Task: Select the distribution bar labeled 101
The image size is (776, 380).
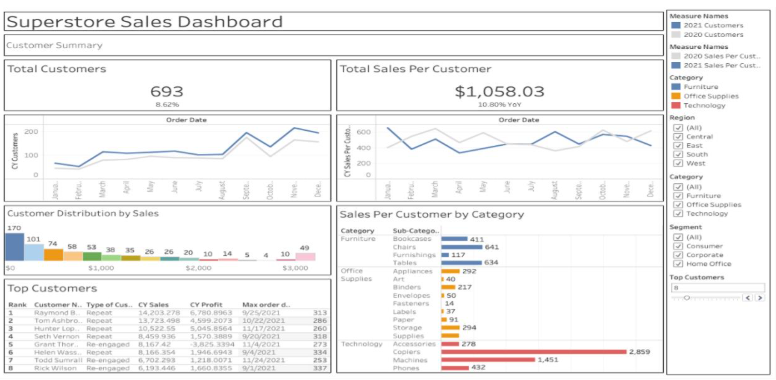Action: coord(35,252)
